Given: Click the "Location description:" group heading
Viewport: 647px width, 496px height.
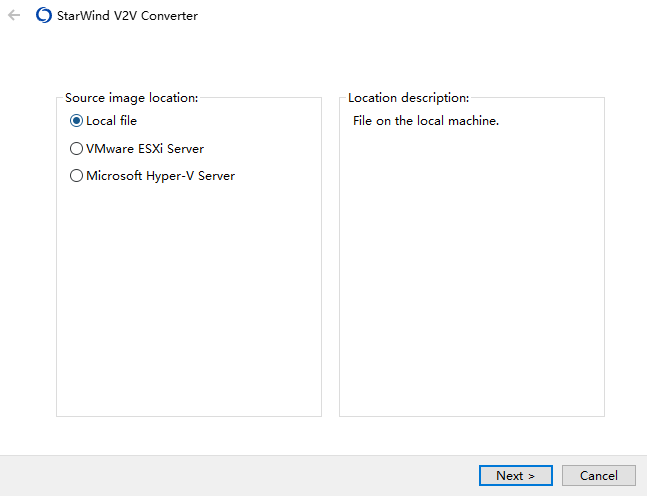Looking at the screenshot, I should coord(409,98).
